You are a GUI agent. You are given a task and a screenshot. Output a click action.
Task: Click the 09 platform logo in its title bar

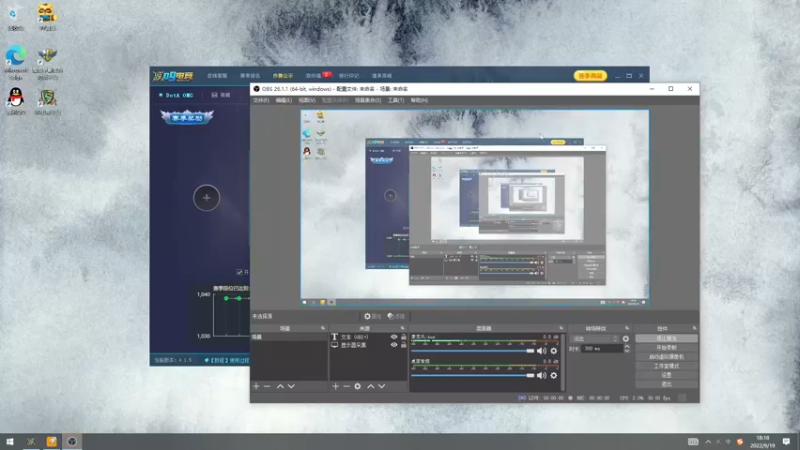[173, 76]
